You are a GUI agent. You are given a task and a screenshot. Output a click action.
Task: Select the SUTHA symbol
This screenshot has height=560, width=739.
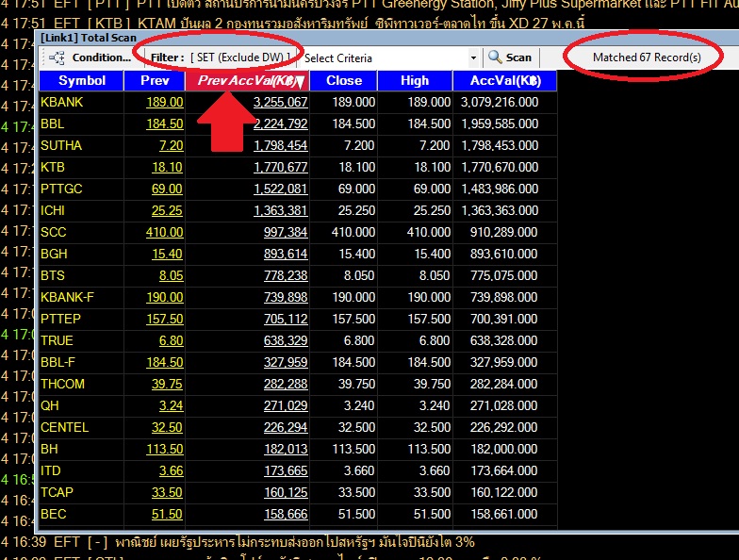click(x=61, y=145)
